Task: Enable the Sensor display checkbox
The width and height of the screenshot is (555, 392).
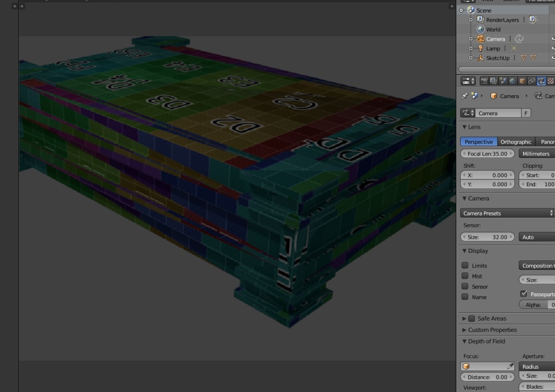Action: (465, 286)
